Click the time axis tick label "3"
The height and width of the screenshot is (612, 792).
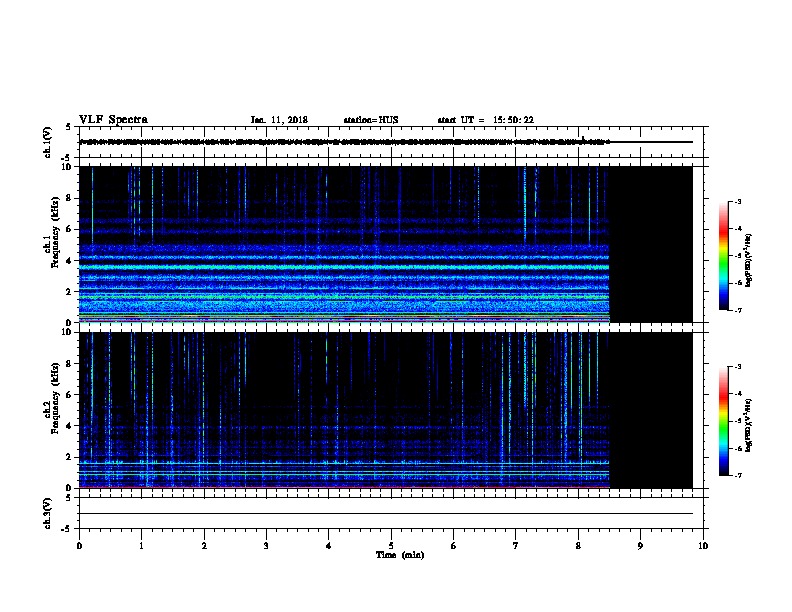click(x=266, y=546)
